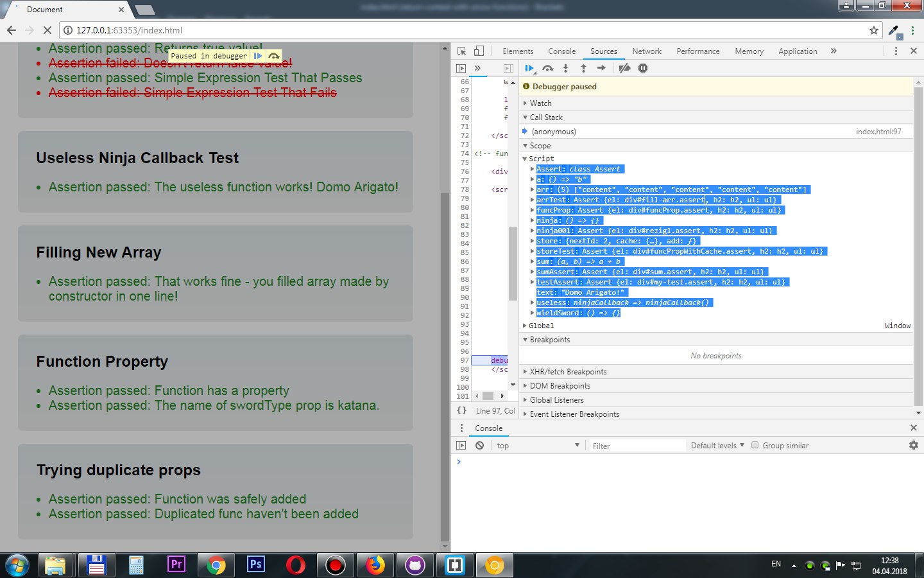Open Photoshop from the taskbar
The image size is (924, 578).
(x=255, y=565)
